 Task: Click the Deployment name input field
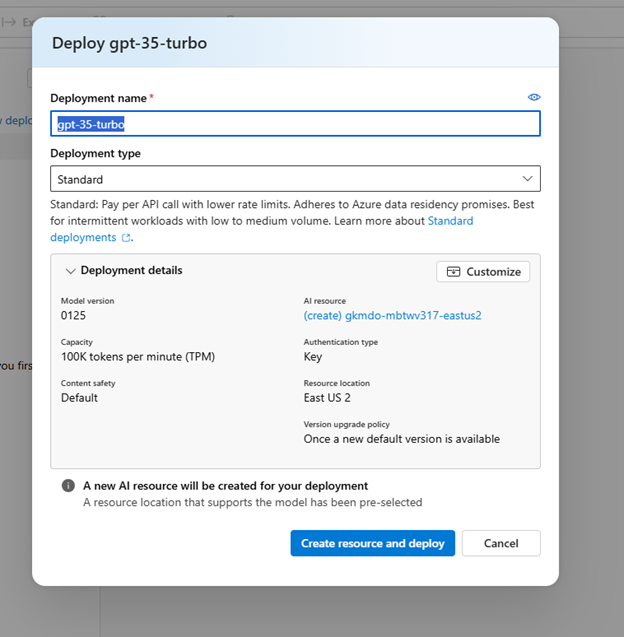click(295, 124)
